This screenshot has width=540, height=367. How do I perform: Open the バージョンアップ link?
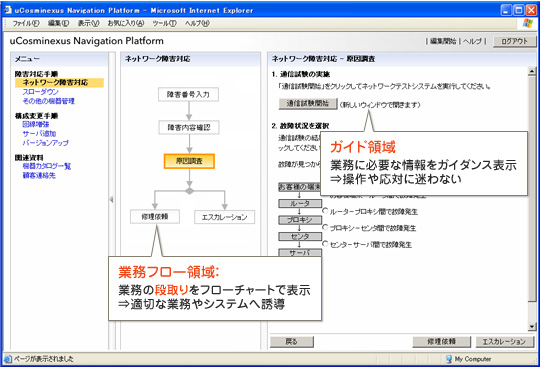point(45,143)
